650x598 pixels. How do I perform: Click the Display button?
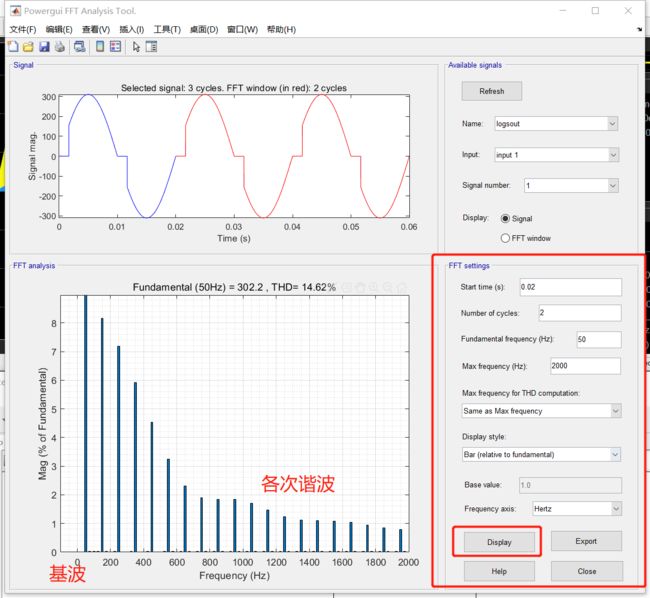(499, 542)
